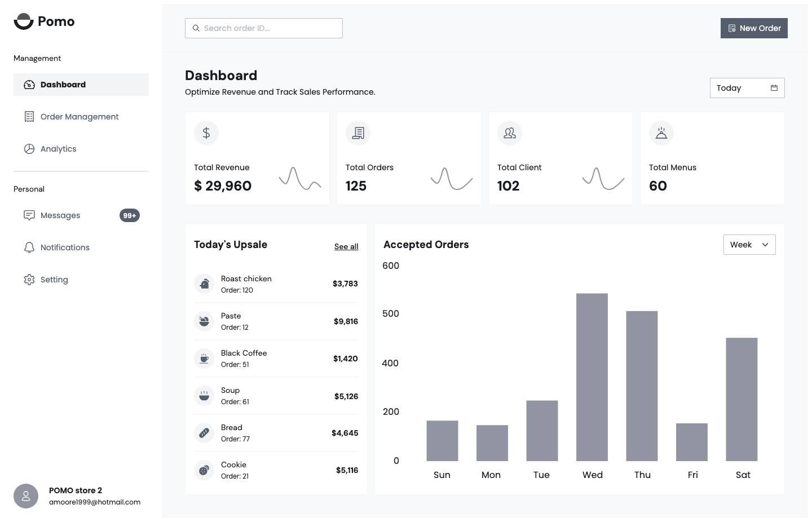Click the 60 total menus value
This screenshot has width=812, height=522.
click(x=658, y=186)
